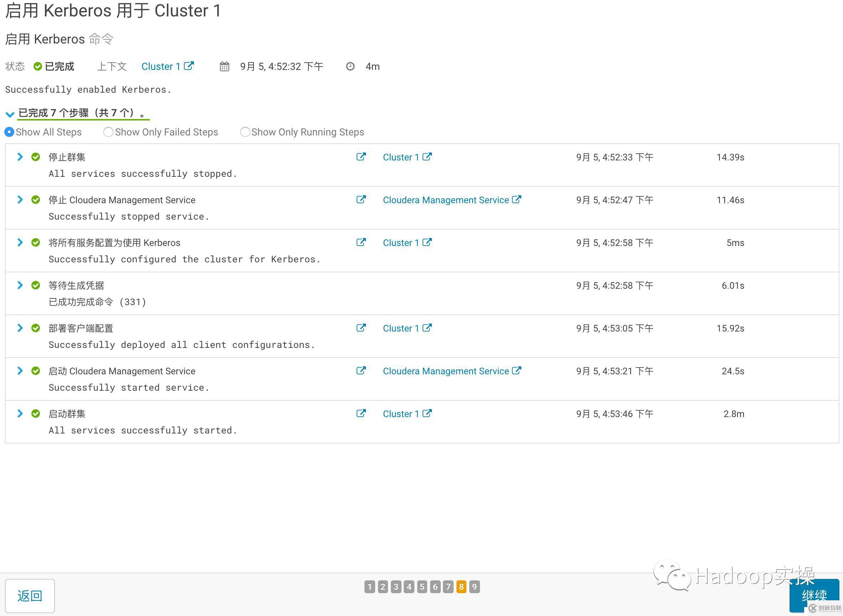Open external link icon for 停止群集 step
Image resolution: width=843 pixels, height=616 pixels.
coord(361,156)
